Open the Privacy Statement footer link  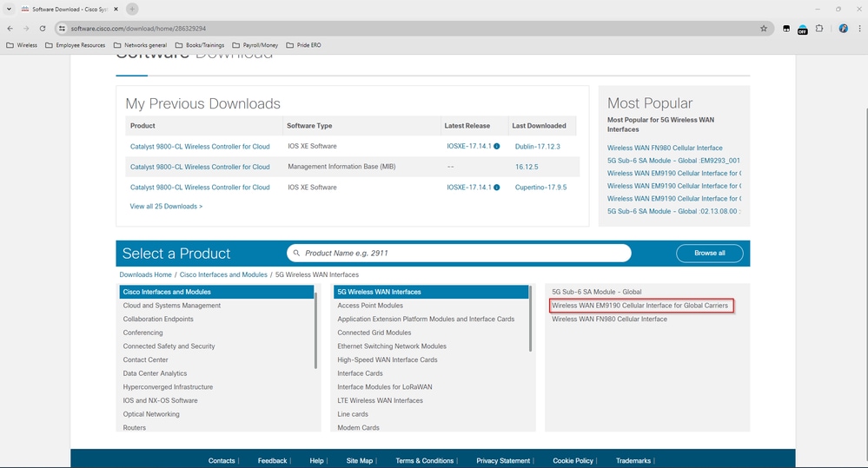(x=503, y=461)
